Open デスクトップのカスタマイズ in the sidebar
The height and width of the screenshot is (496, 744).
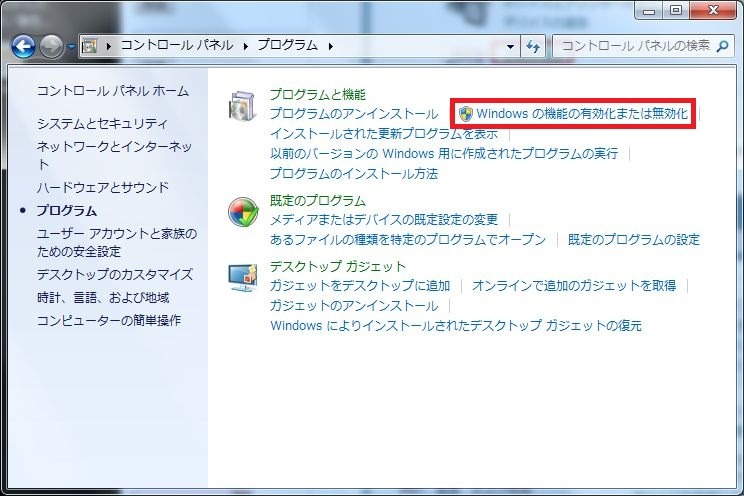pos(115,274)
